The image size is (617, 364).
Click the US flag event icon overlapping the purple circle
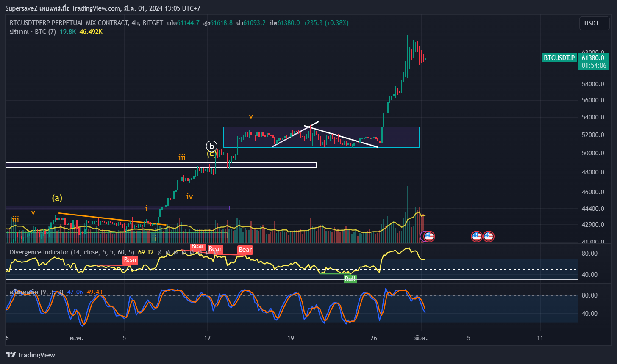point(429,237)
